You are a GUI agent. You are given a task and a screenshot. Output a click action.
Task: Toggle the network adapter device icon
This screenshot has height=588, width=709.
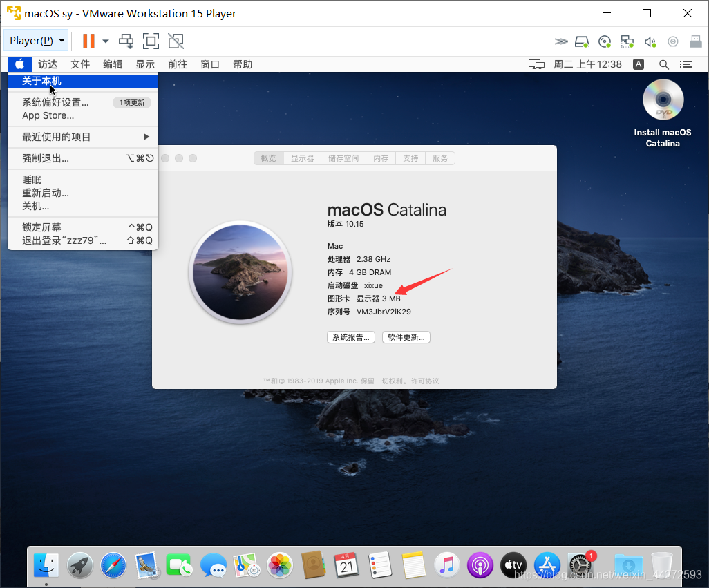[627, 41]
